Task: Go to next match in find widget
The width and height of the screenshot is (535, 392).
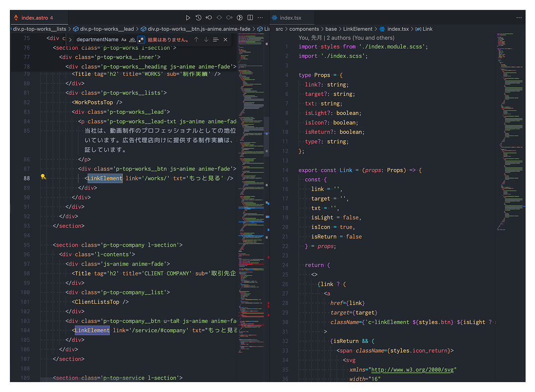Action: coord(206,40)
